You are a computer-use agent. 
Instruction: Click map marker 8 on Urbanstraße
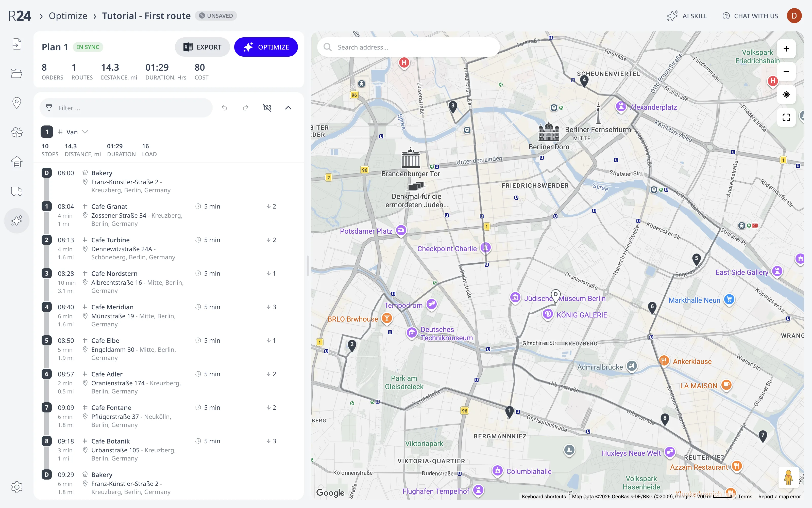click(665, 419)
